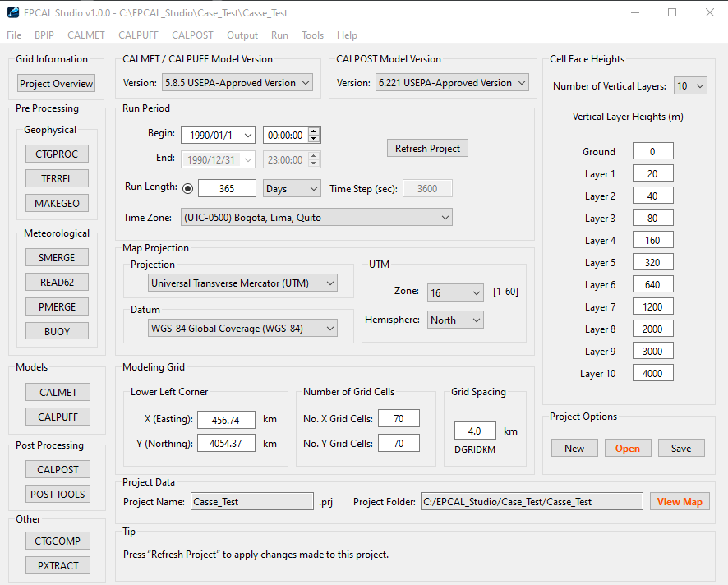Open the CALPUFF menu

tap(138, 35)
